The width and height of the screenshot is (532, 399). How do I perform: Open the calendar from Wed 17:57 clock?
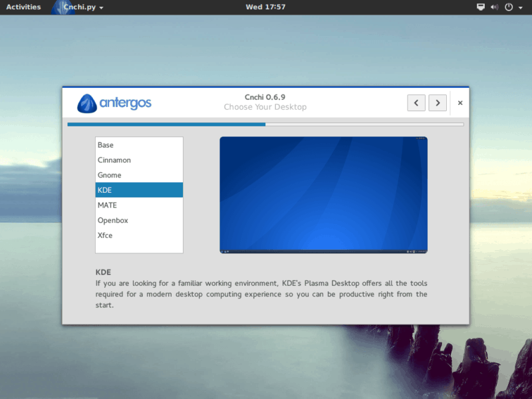[x=265, y=7]
